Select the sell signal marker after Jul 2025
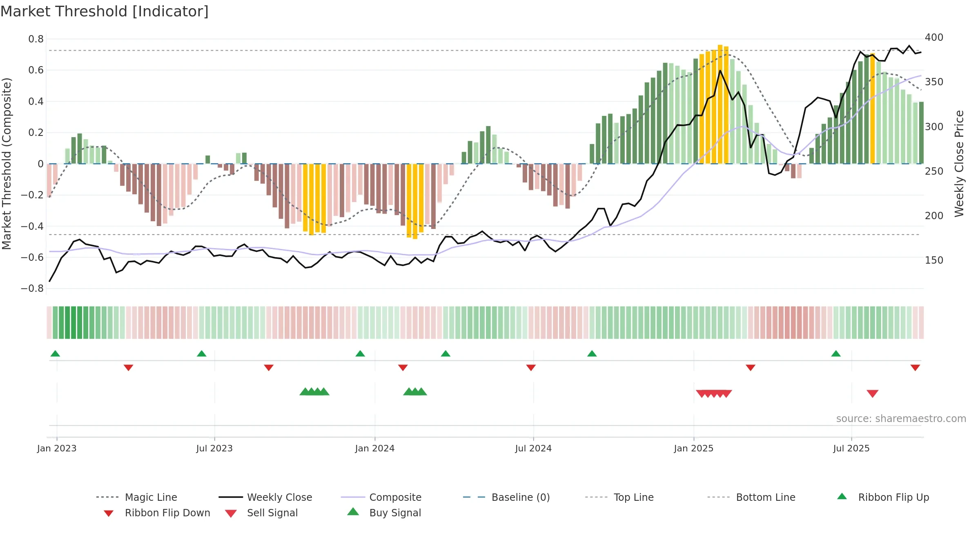Viewport: 980px width, 551px height. pyautogui.click(x=873, y=393)
